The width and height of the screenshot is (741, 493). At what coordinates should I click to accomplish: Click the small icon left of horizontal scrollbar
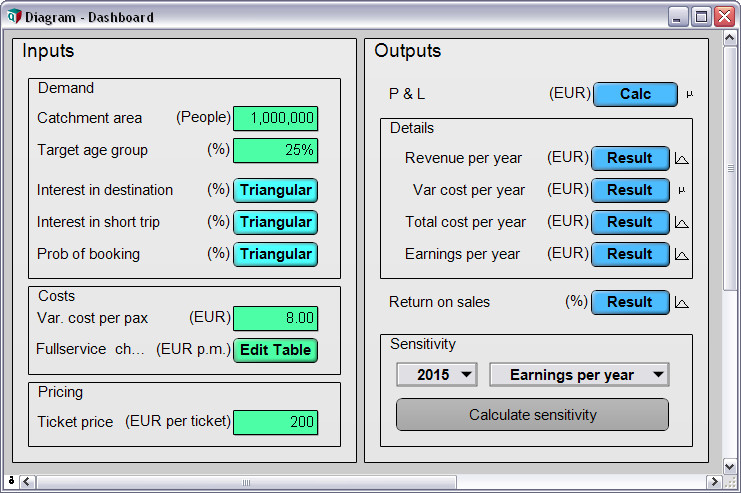tap(11, 482)
